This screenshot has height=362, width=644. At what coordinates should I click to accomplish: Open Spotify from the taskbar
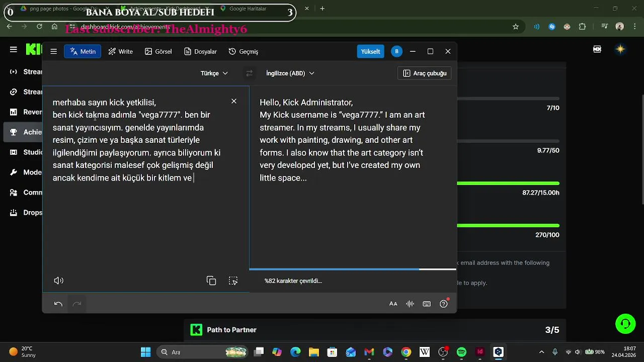coord(461,352)
